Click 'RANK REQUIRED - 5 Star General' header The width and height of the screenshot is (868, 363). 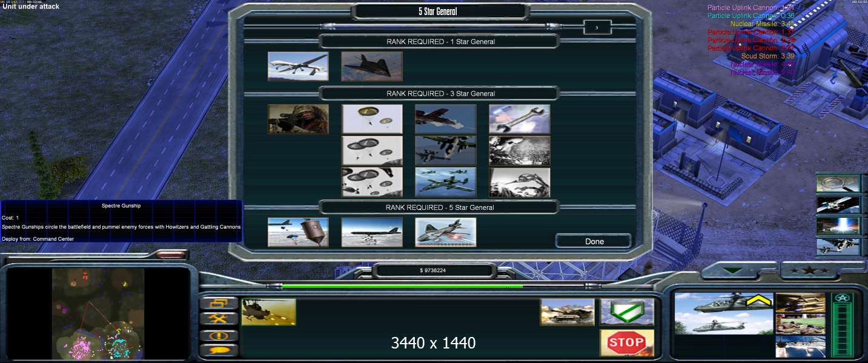440,208
